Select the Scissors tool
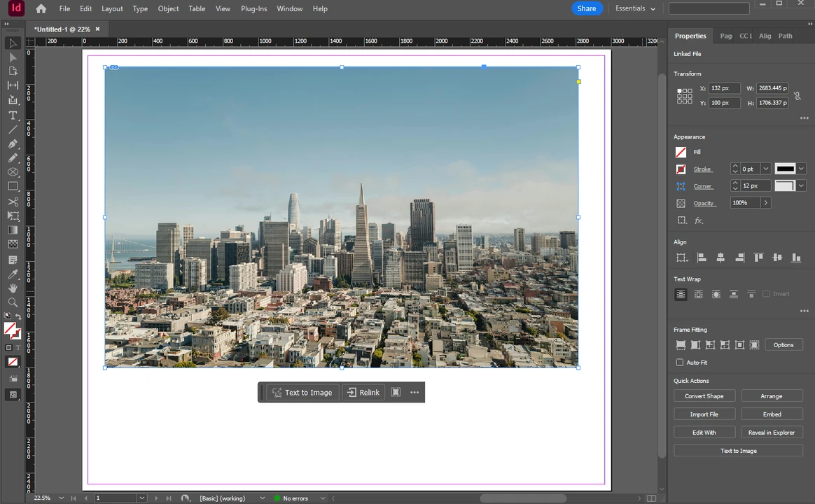This screenshot has height=504, width=815. coord(13,202)
